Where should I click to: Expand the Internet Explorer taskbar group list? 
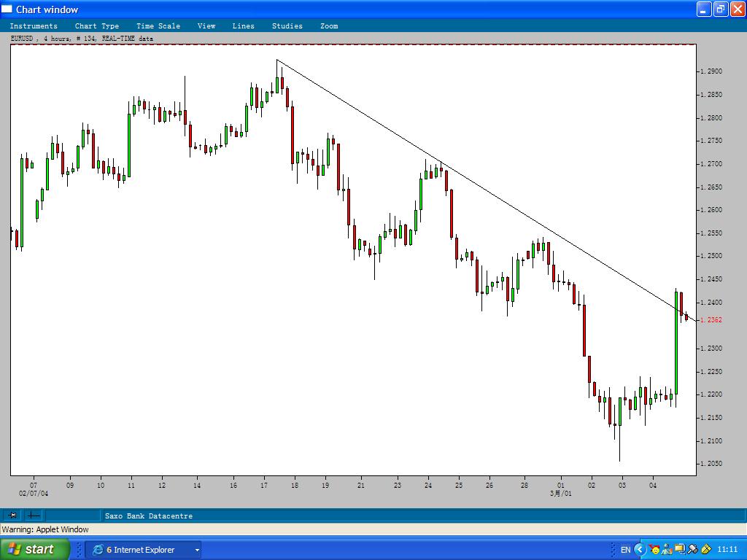coord(196,549)
